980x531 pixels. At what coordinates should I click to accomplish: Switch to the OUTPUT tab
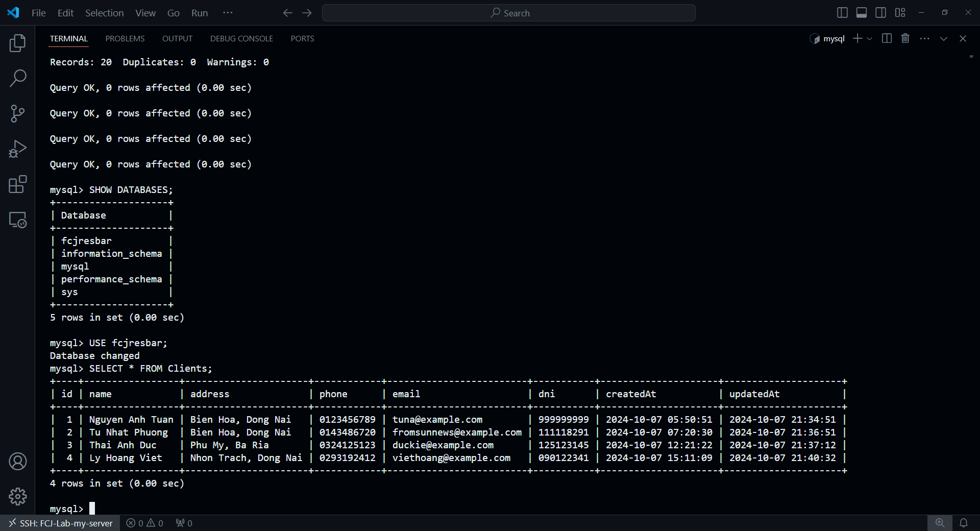coord(177,38)
